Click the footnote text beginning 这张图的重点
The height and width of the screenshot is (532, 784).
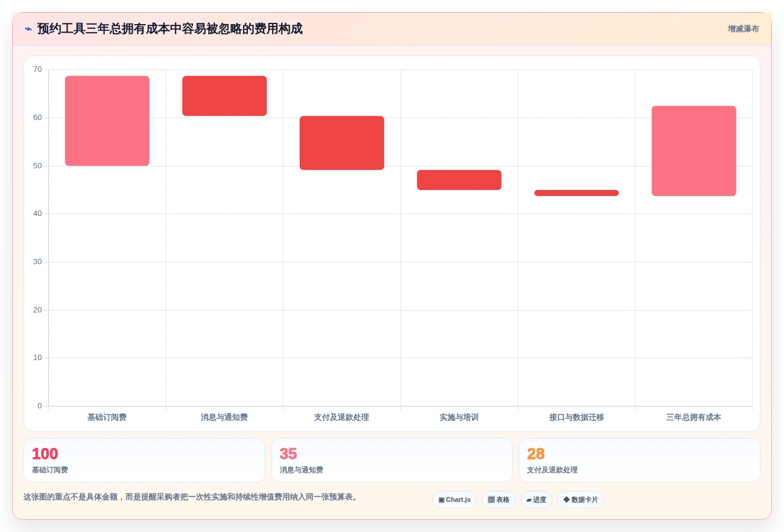192,497
